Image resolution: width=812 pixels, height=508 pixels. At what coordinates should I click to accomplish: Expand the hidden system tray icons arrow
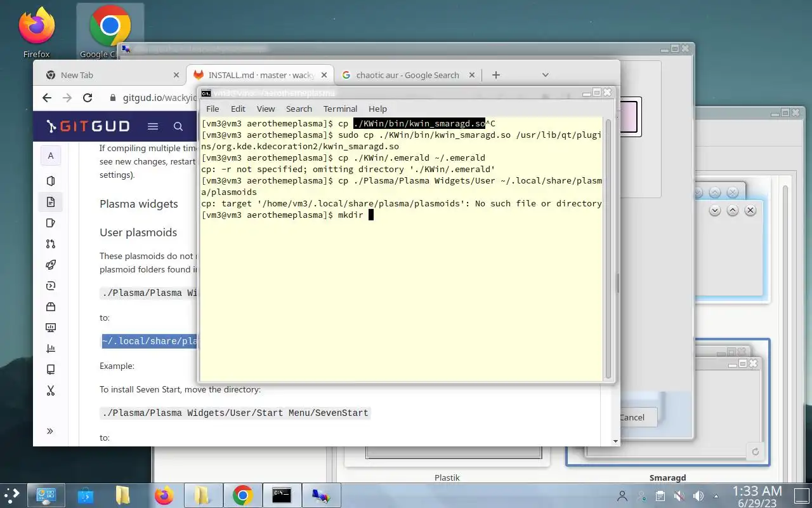(716, 496)
